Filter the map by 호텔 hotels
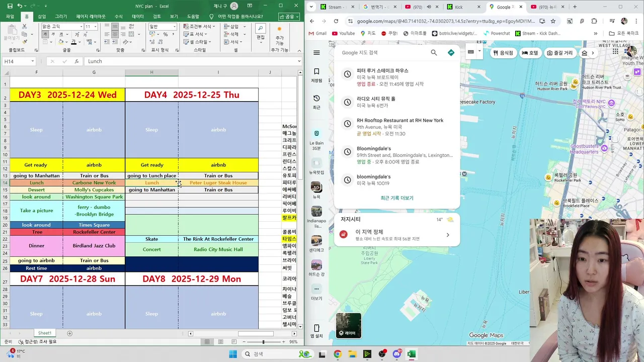This screenshot has height=362, width=644. [x=530, y=53]
